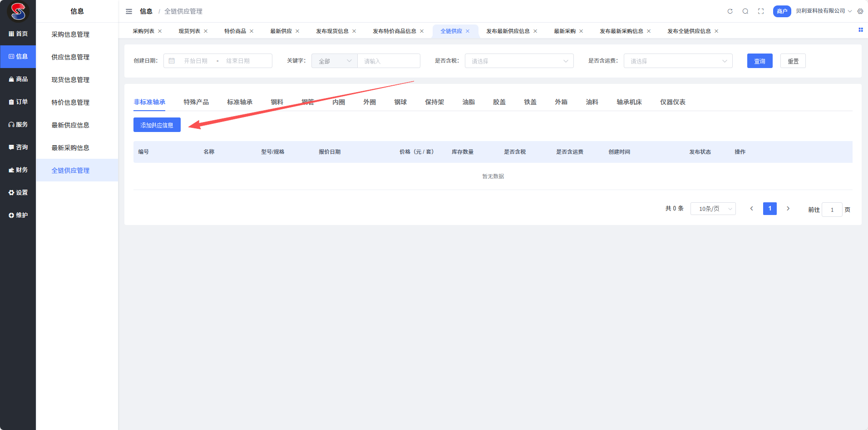This screenshot has width=868, height=430.
Task: Expand the 是否含税 dropdown
Action: (x=519, y=61)
